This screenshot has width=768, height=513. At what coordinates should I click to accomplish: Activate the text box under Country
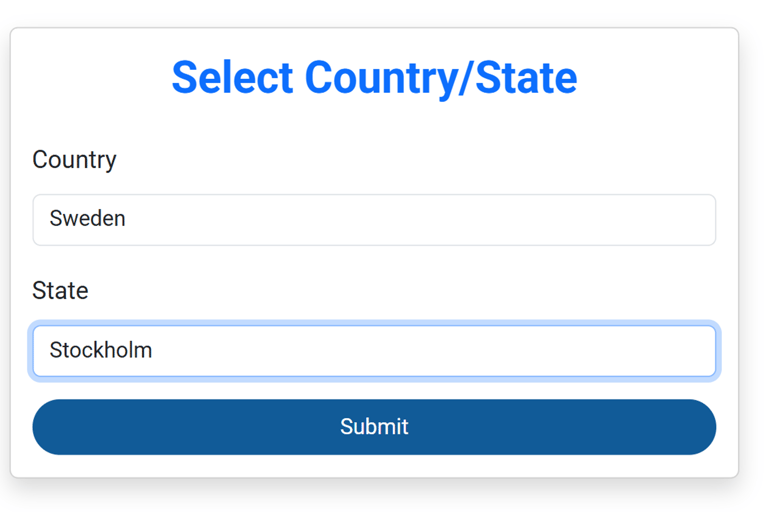click(374, 219)
